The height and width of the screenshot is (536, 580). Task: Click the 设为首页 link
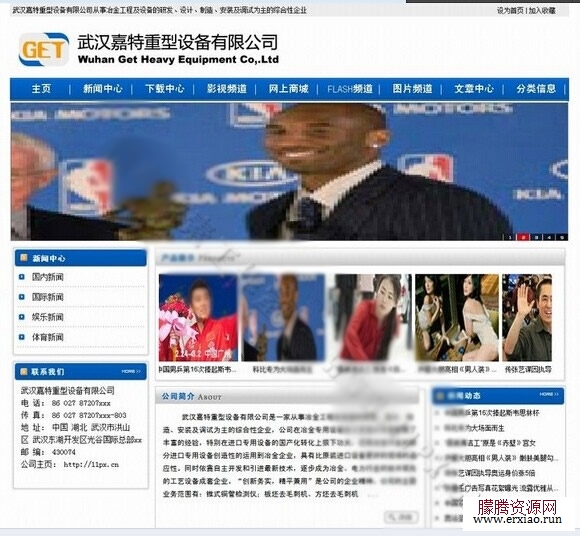tap(510, 10)
